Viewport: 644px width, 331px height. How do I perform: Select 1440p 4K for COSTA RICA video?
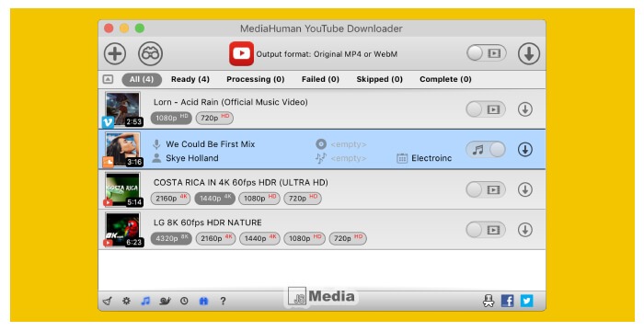pos(214,199)
